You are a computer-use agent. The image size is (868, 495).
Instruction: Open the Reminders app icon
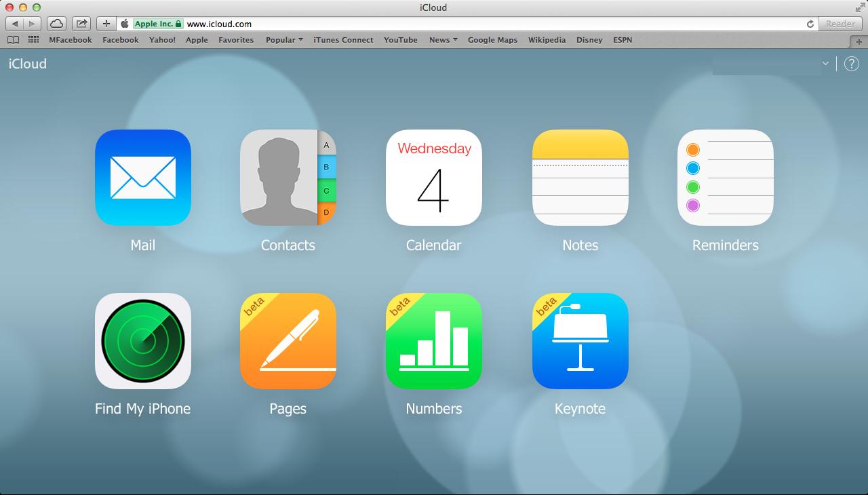pyautogui.click(x=726, y=178)
